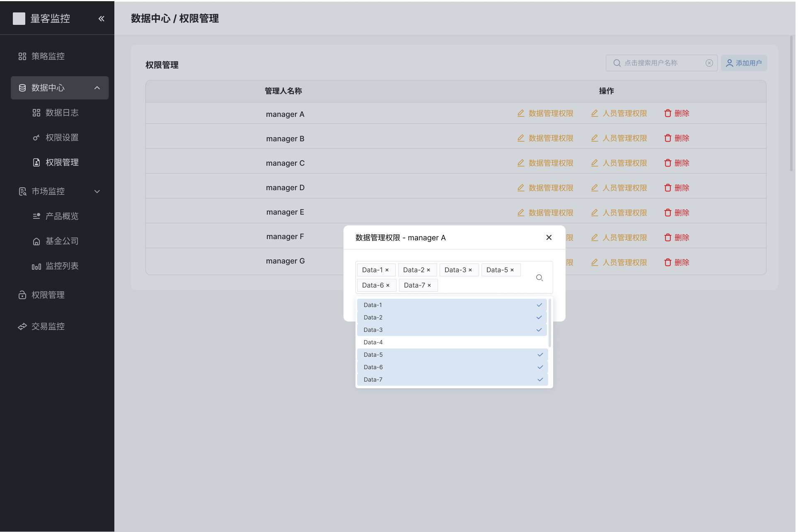The height and width of the screenshot is (532, 798).
Task: Go to 策略监控 menu item
Action: [48, 56]
